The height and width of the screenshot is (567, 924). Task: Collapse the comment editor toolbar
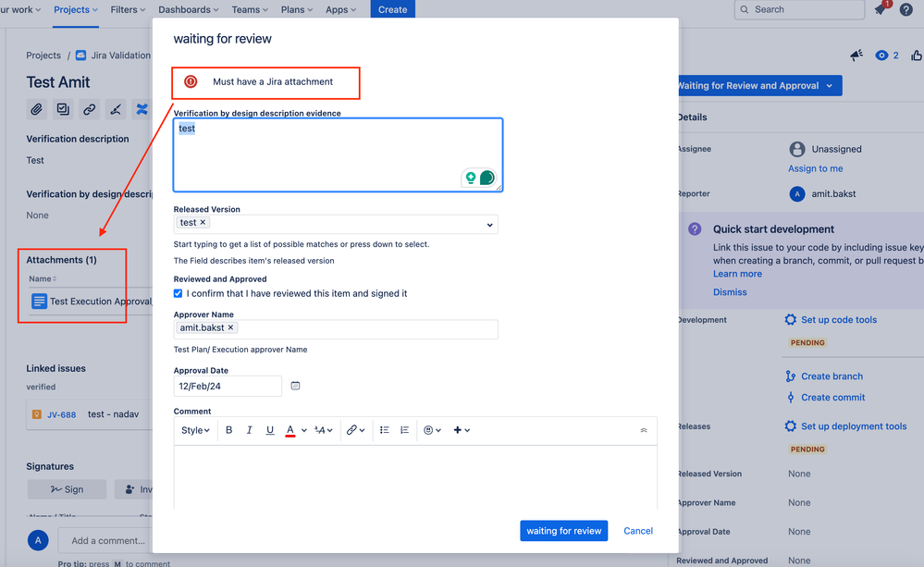click(x=644, y=430)
